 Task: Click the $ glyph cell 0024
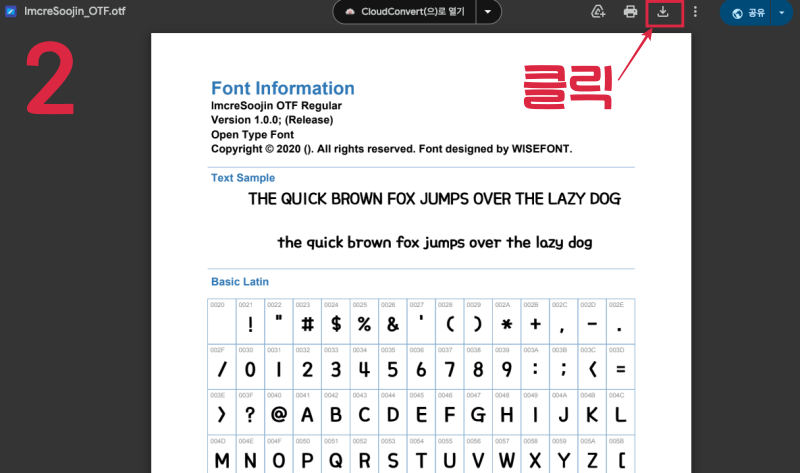336,321
